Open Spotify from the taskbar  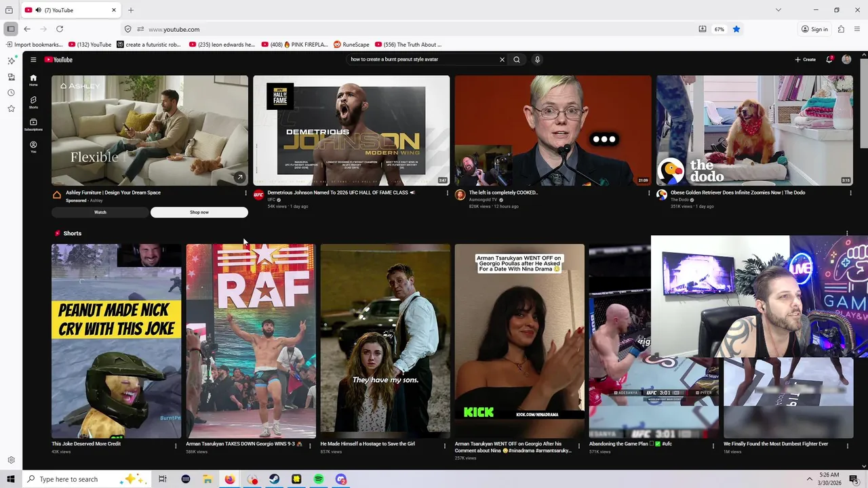point(319,479)
